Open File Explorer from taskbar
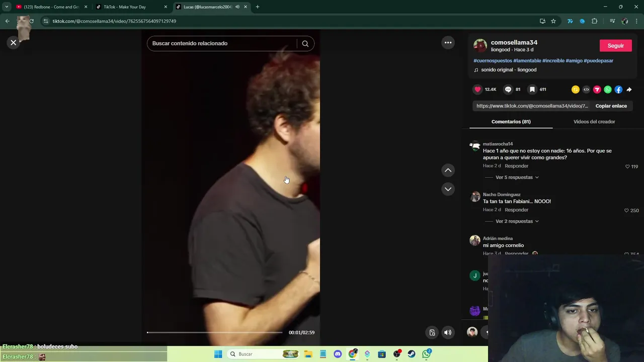The height and width of the screenshot is (362, 644). (308, 354)
